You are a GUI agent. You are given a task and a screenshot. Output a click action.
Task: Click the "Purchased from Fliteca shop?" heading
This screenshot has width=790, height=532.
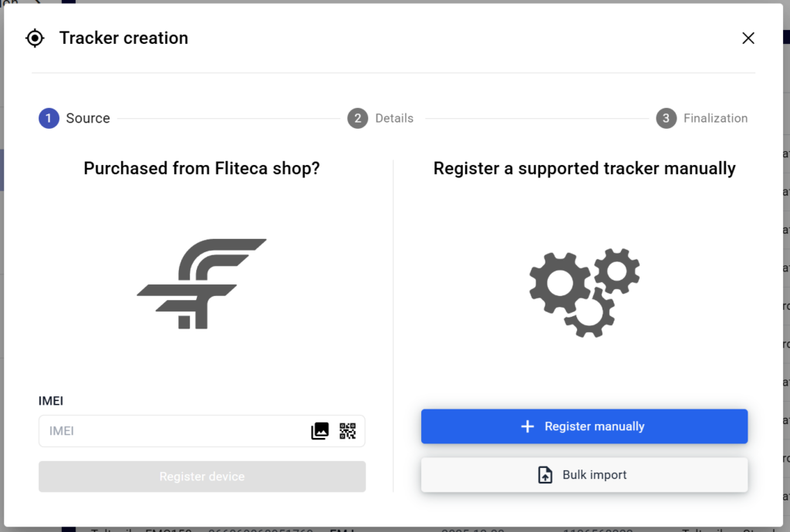(x=201, y=168)
